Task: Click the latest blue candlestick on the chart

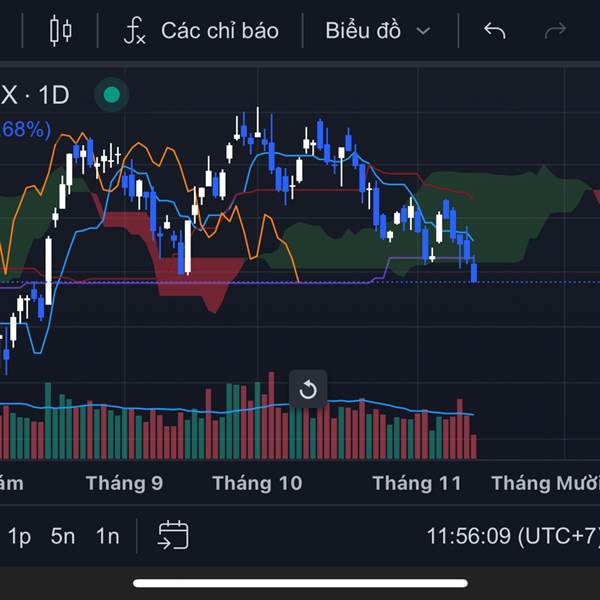Action: point(474,272)
